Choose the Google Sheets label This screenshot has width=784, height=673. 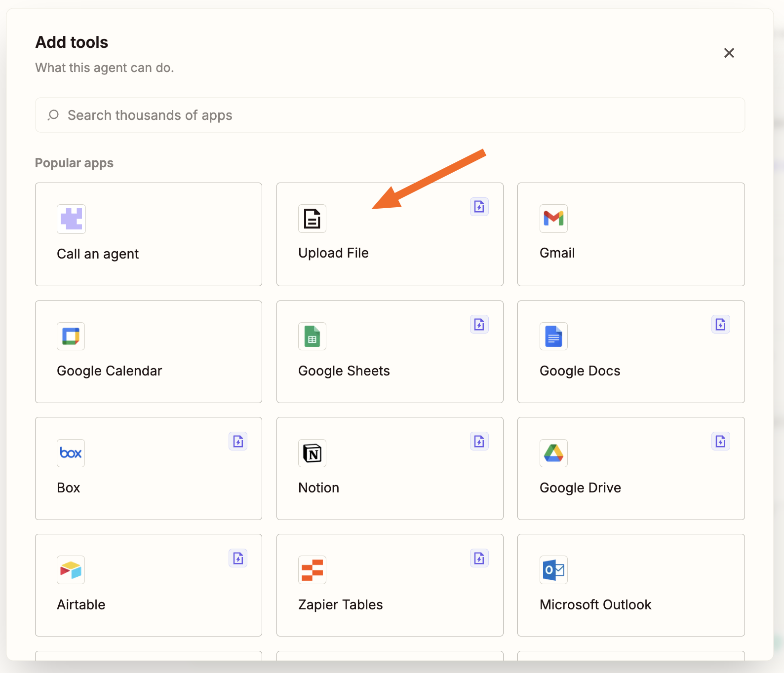point(344,371)
